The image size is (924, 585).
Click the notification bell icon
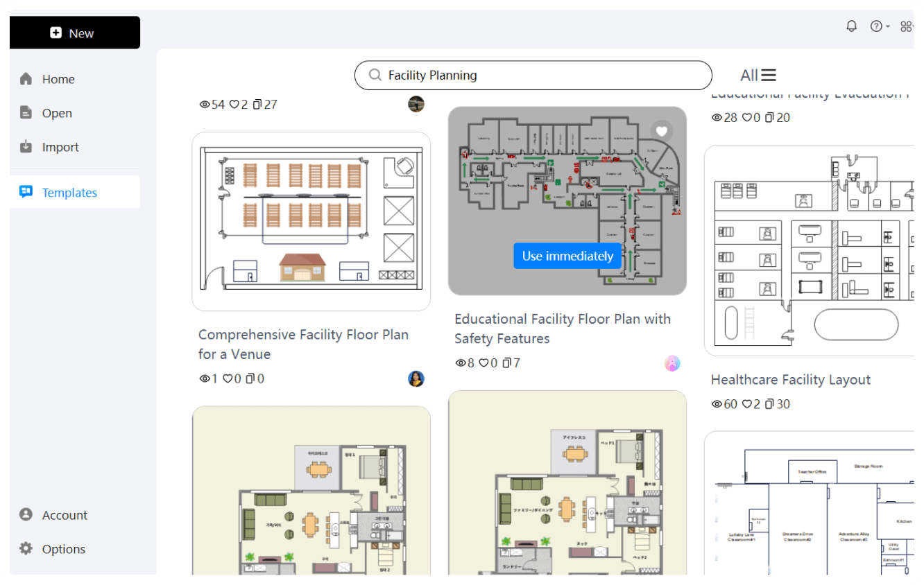tap(852, 26)
